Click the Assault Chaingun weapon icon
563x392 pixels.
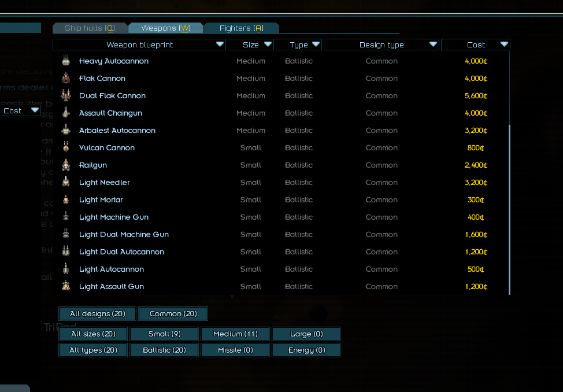click(x=66, y=113)
